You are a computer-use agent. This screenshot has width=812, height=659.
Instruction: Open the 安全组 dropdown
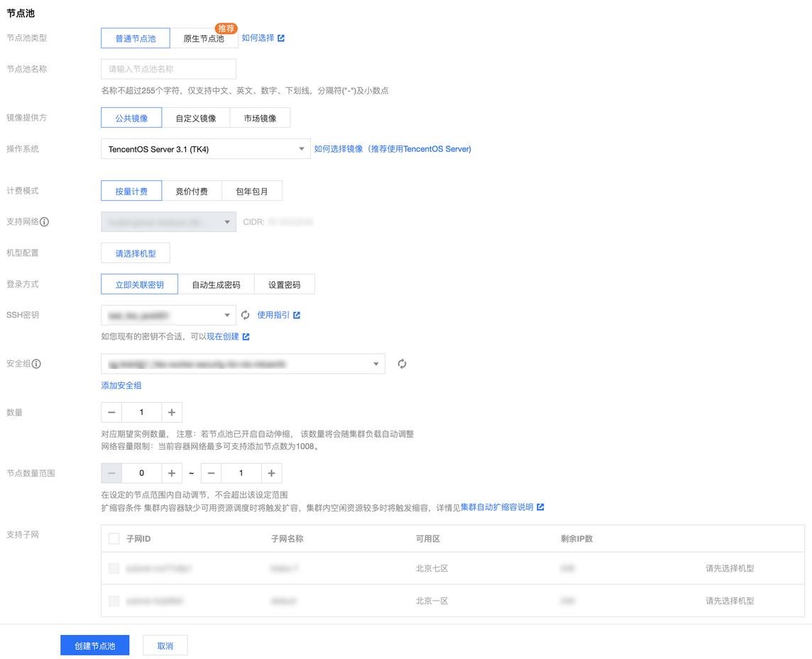coord(243,364)
